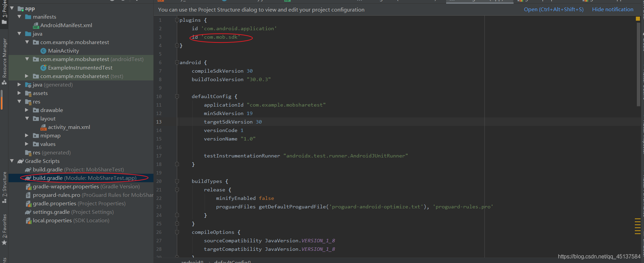Expand the assets folder

19,93
